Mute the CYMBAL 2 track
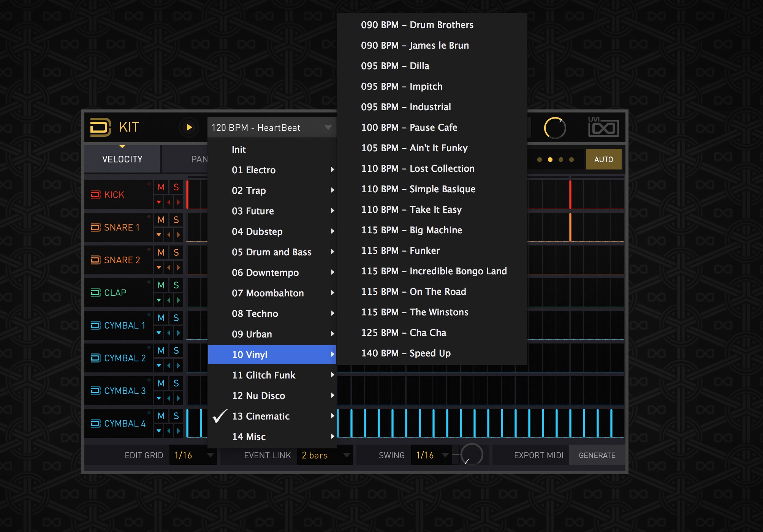Screen dimensions: 763x532 point(161,351)
